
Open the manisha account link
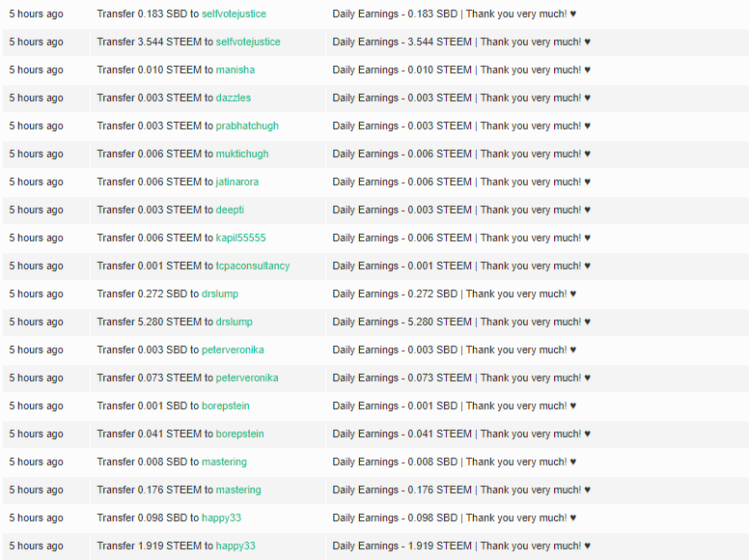[x=235, y=70]
